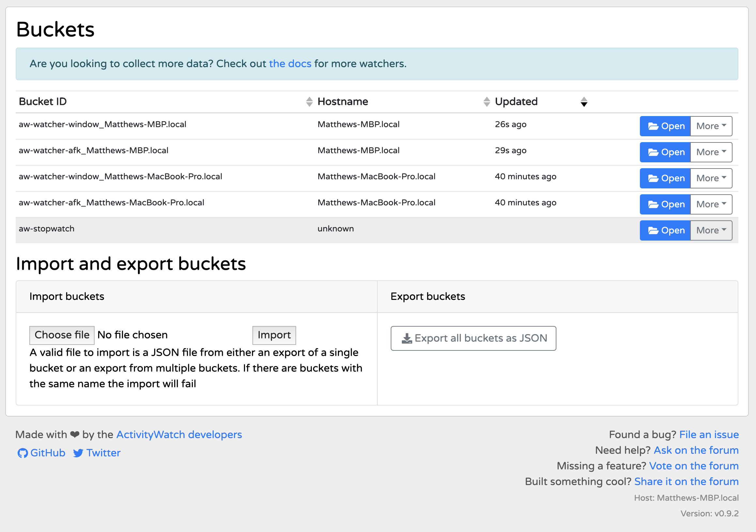Viewport: 756px width, 532px height.
Task: Click Choose file to select an import file
Action: click(62, 334)
